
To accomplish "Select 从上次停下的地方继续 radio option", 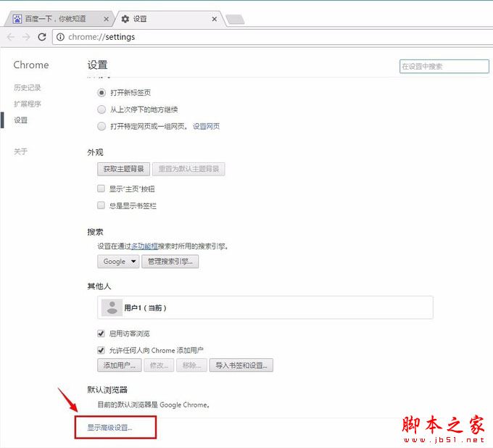I will [101, 109].
